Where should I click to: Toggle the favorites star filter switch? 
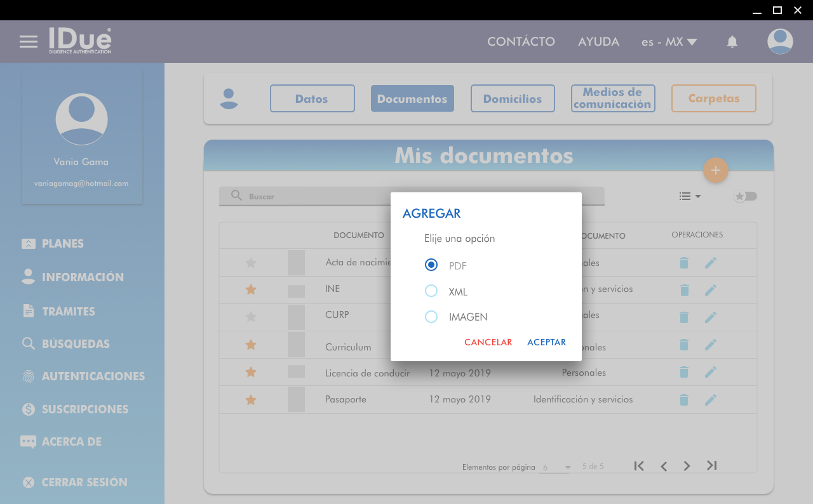[x=746, y=196]
